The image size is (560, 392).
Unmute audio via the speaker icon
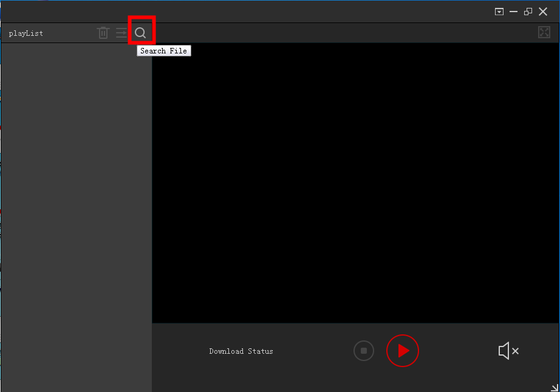[x=508, y=351]
